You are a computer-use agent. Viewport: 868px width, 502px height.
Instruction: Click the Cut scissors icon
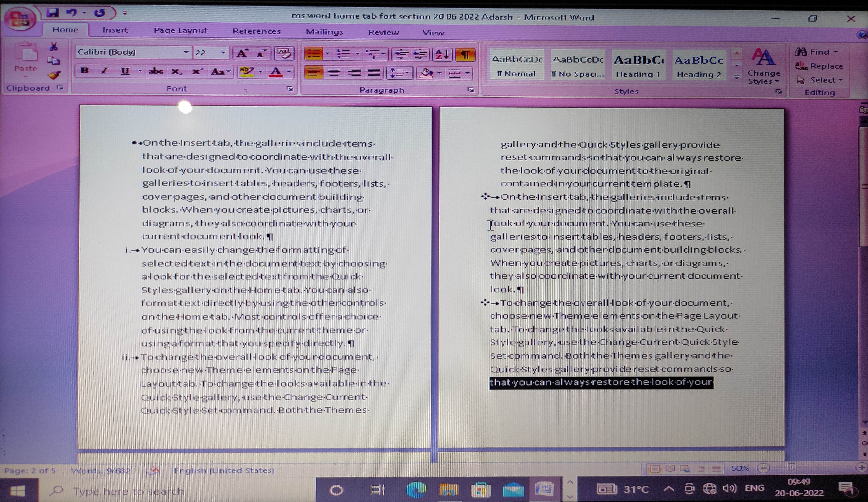click(x=54, y=47)
